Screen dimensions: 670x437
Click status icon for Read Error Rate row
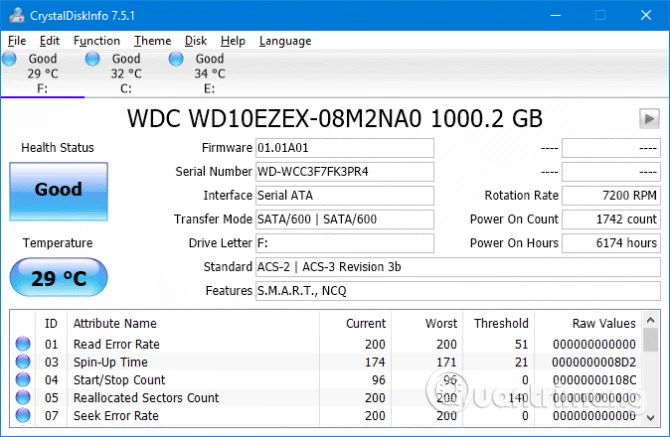23,344
